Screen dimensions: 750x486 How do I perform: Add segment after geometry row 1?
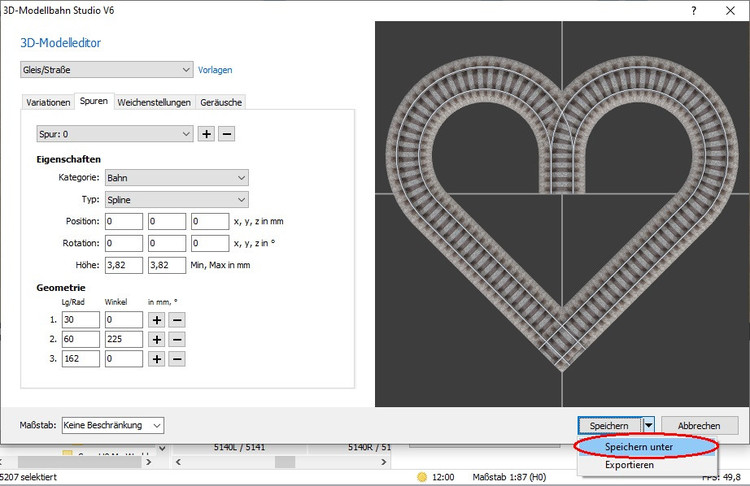pos(157,320)
